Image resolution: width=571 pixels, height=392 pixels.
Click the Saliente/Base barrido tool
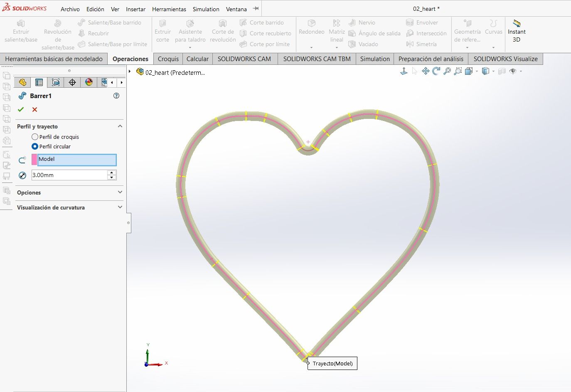coord(110,22)
